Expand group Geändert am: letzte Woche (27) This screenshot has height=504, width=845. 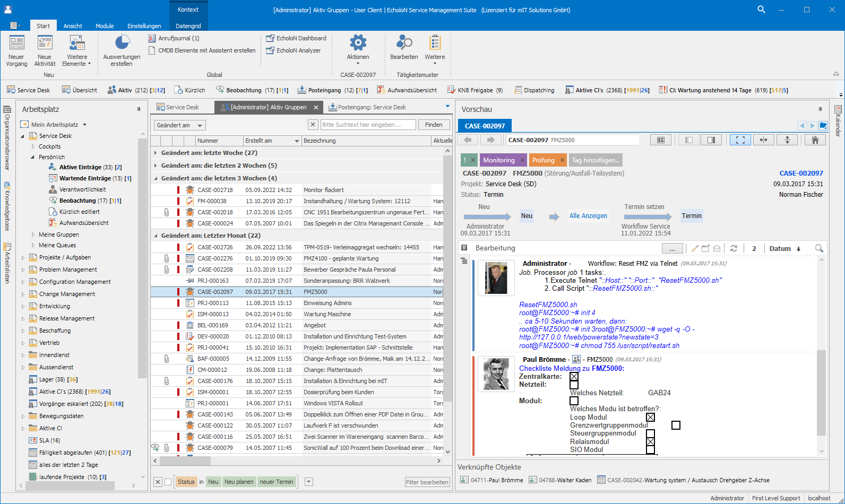click(156, 153)
